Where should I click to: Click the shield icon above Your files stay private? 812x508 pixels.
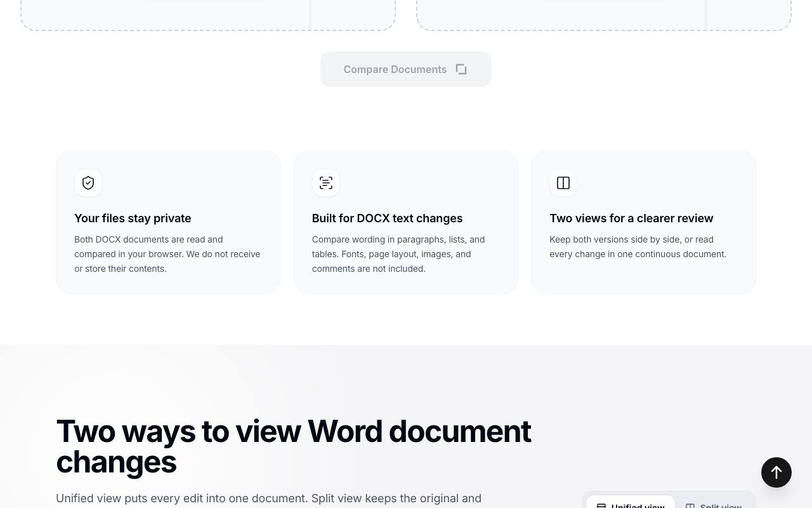click(88, 183)
